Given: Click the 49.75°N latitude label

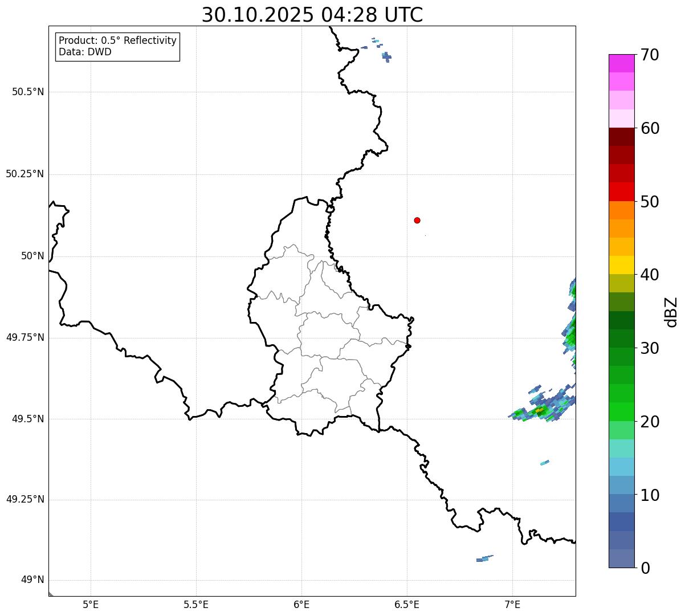Looking at the screenshot, I should click(x=25, y=337).
